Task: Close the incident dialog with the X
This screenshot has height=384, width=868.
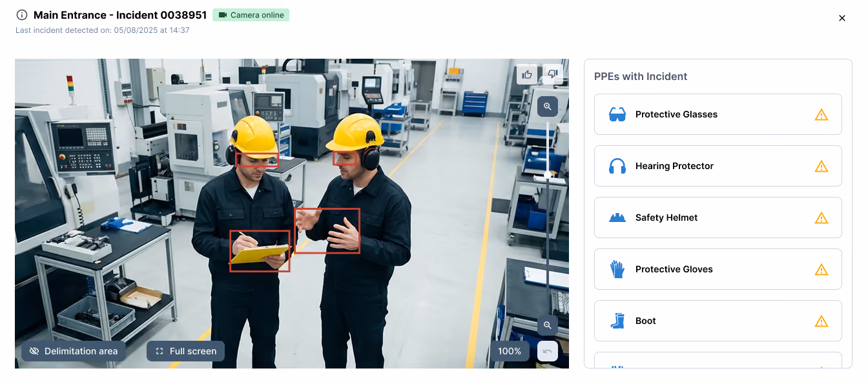Action: (842, 18)
